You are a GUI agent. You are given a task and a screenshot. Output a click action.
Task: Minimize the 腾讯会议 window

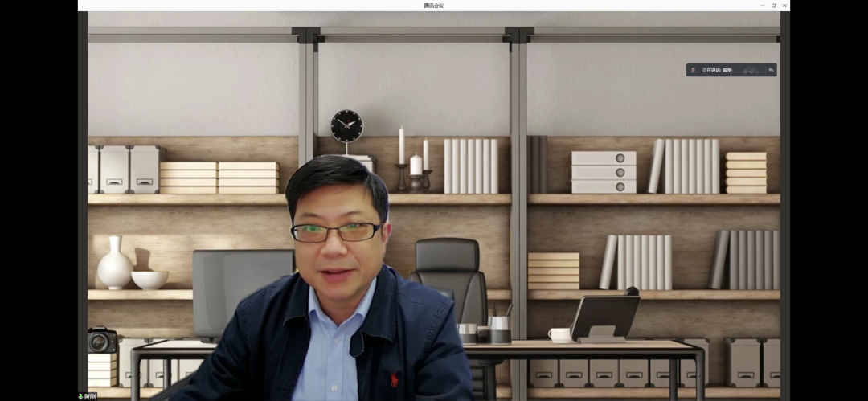[x=761, y=6]
